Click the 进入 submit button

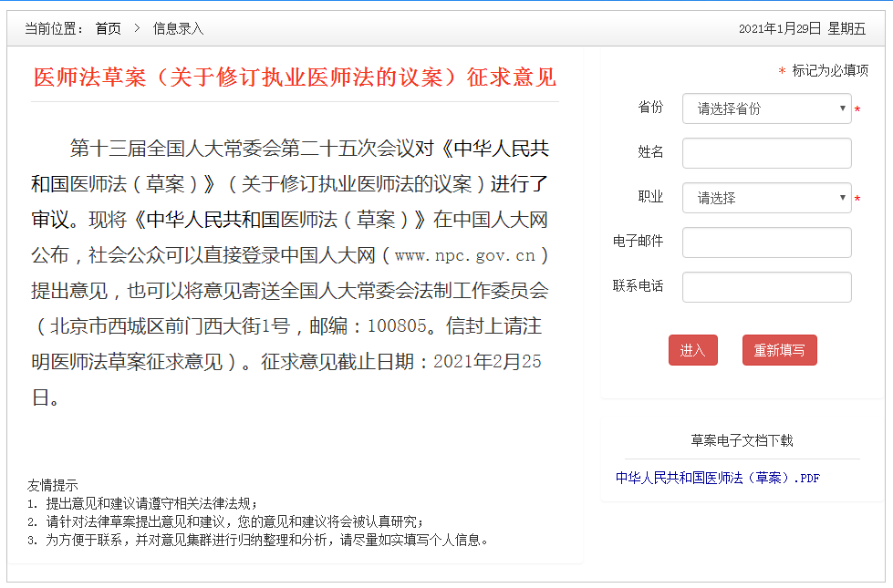click(692, 349)
